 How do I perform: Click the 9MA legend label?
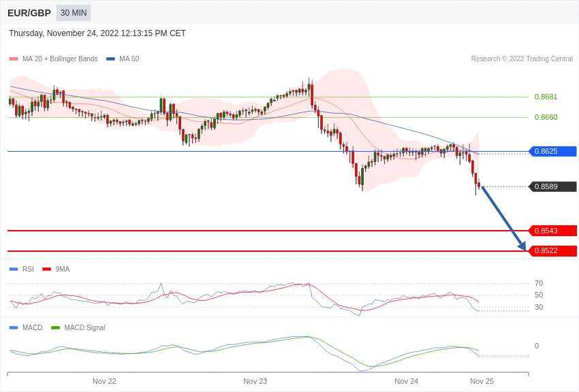(x=63, y=269)
